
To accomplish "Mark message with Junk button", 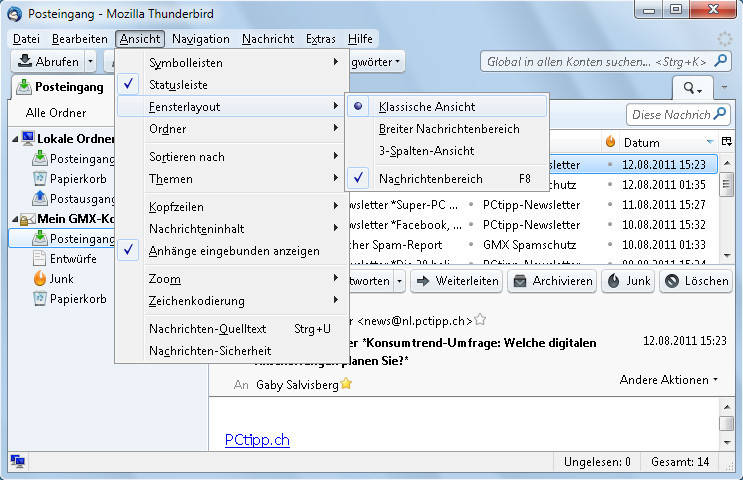I will (x=628, y=281).
